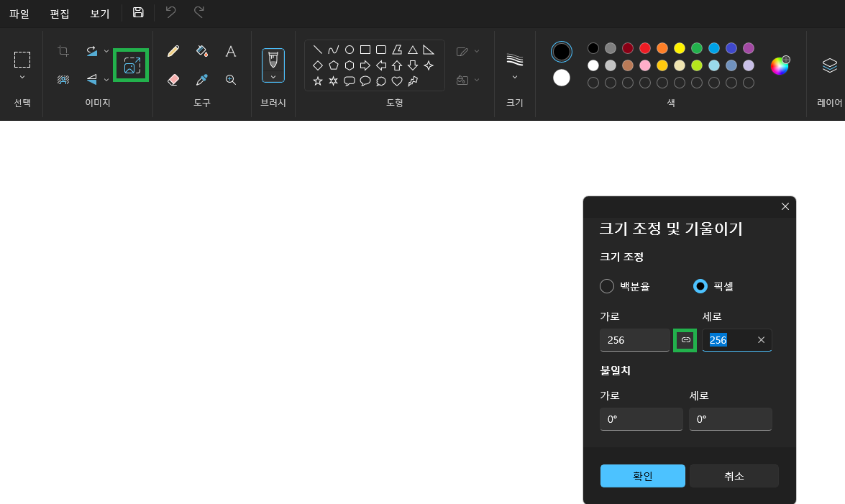Screen dimensions: 845x504
Task: Choose the right arrow shape
Action: (x=365, y=65)
